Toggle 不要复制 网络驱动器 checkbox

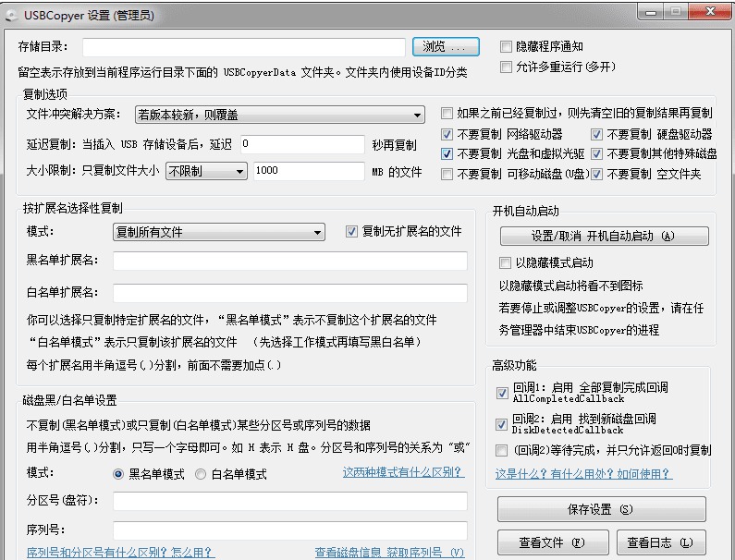(447, 135)
